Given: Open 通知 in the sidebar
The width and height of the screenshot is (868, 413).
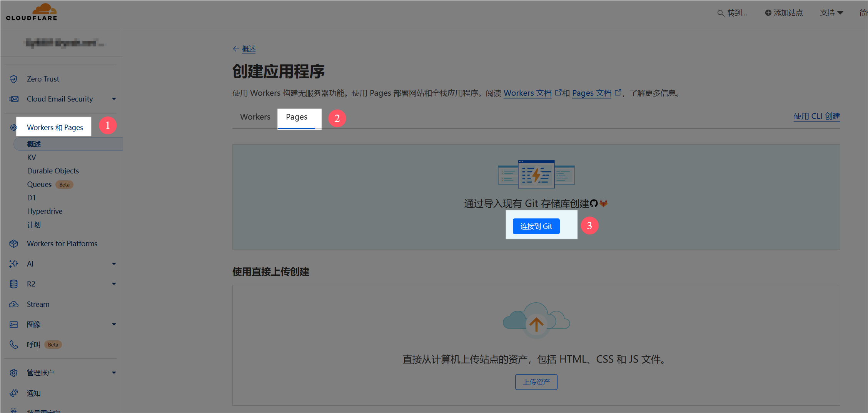Looking at the screenshot, I should pyautogui.click(x=34, y=393).
